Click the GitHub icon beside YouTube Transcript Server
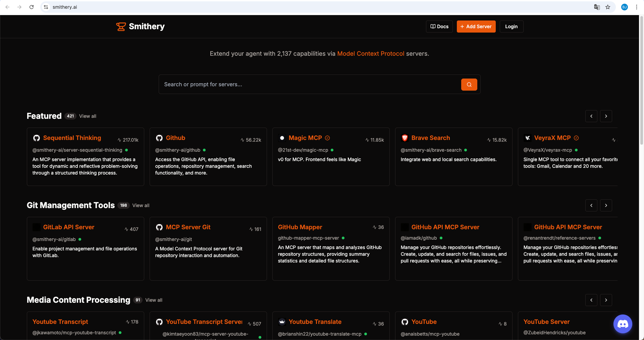Screen dimensions: 644x340 point(159,322)
